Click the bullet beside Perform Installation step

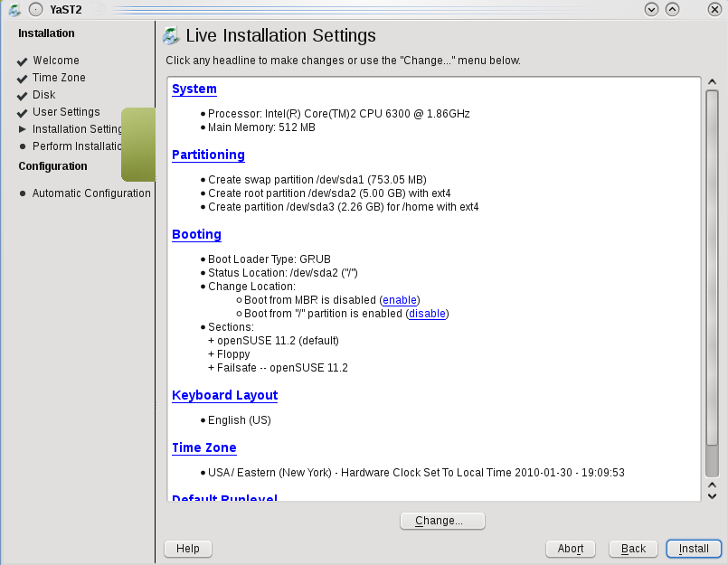coord(23,146)
